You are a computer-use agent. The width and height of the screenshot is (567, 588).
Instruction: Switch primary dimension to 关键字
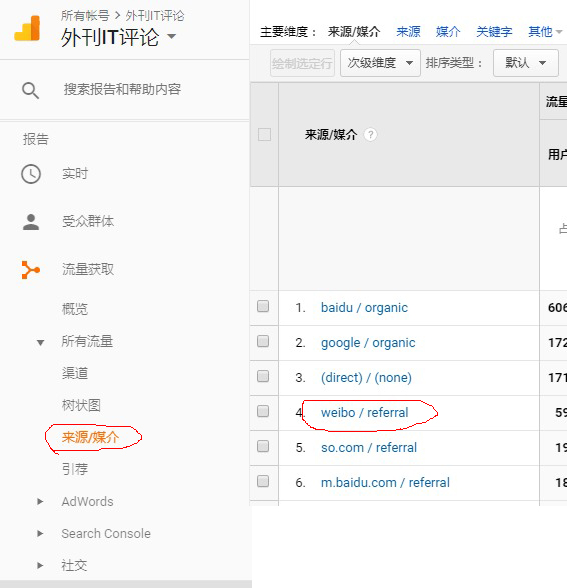[494, 32]
